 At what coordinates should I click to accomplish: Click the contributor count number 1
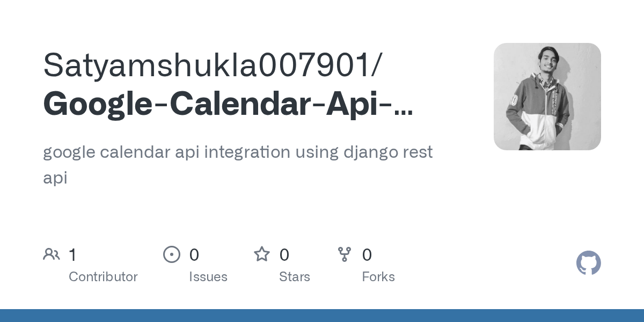tap(72, 255)
